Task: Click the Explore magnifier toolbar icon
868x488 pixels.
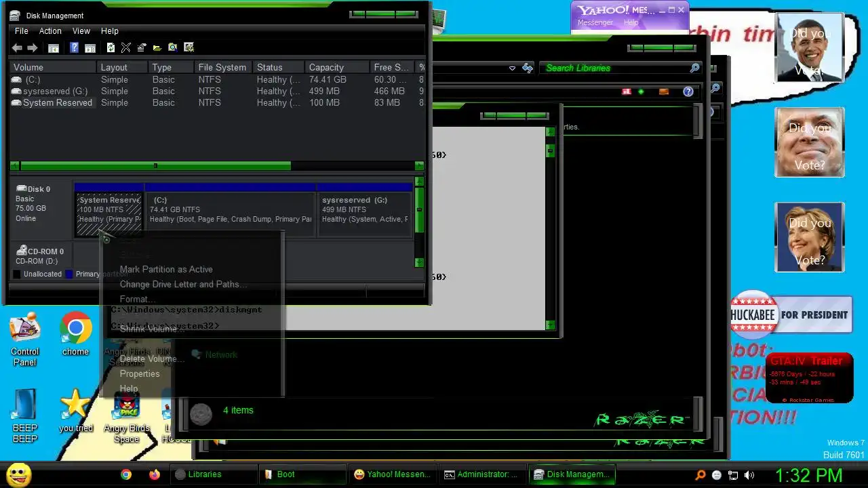Action: (173, 47)
